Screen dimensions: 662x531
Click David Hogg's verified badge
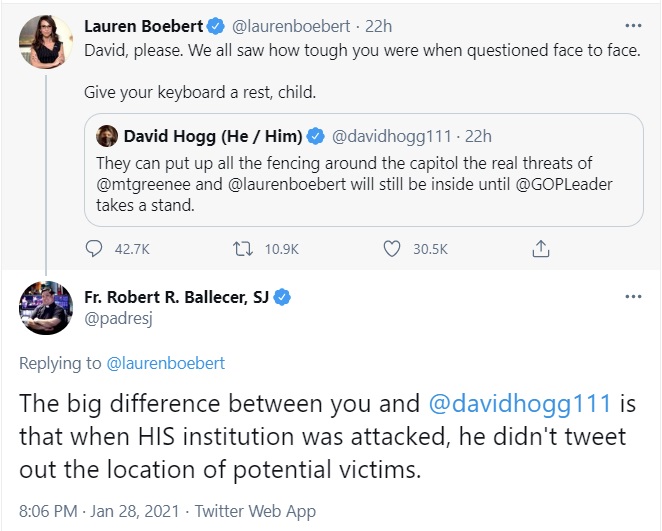pyautogui.click(x=316, y=135)
